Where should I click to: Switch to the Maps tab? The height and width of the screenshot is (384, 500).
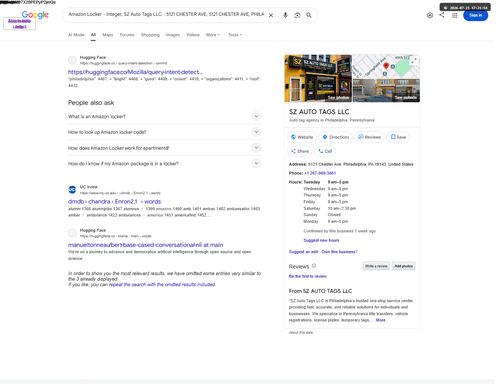108,35
